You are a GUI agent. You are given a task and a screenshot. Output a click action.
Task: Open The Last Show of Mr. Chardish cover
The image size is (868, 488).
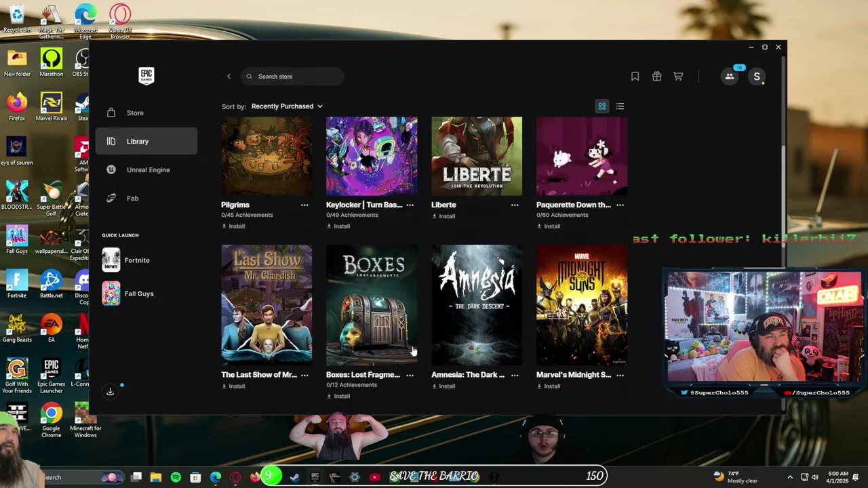pyautogui.click(x=267, y=305)
